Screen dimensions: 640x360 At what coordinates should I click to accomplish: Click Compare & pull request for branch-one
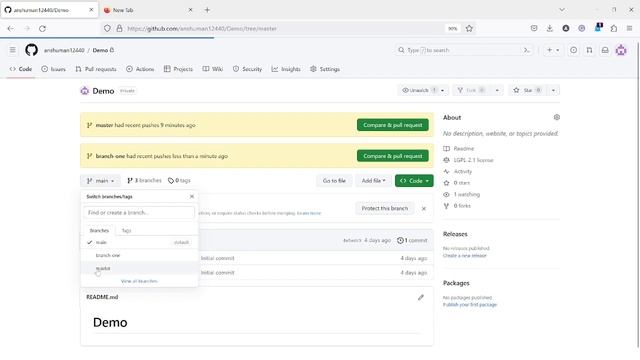393,156
